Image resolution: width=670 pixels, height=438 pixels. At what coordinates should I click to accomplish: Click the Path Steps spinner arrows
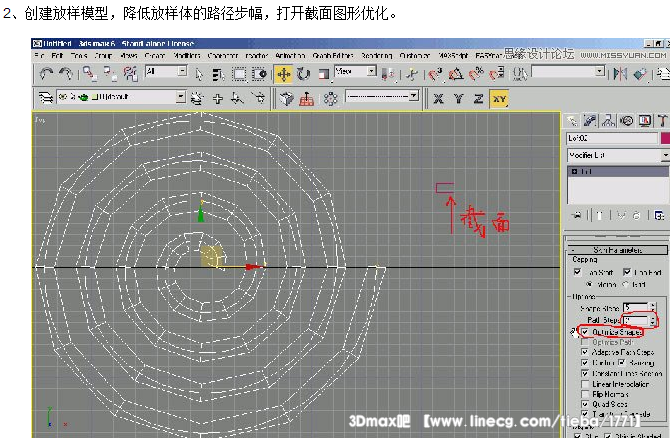(652, 320)
